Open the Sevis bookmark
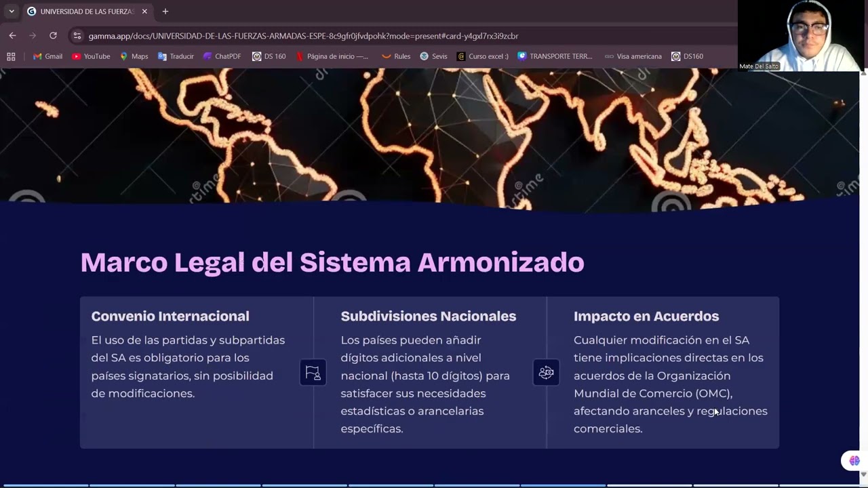The width and height of the screenshot is (868, 488). [x=433, y=56]
